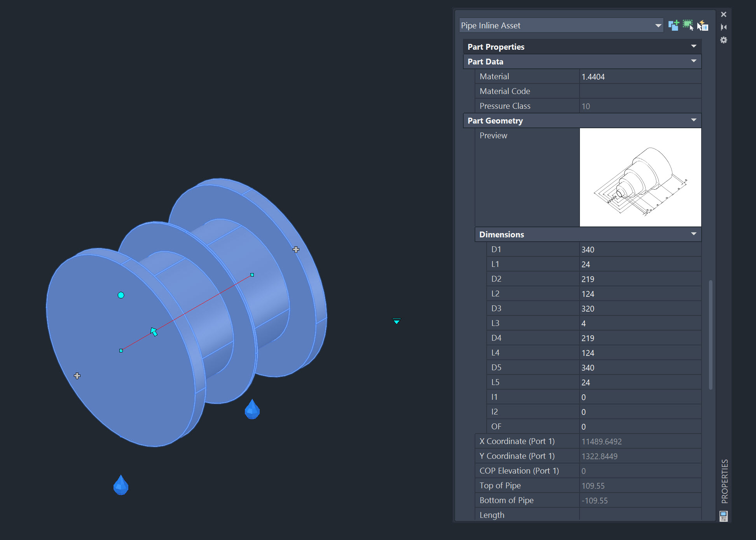The image size is (756, 540).
Task: Click the Material Code empty field
Action: (x=640, y=91)
